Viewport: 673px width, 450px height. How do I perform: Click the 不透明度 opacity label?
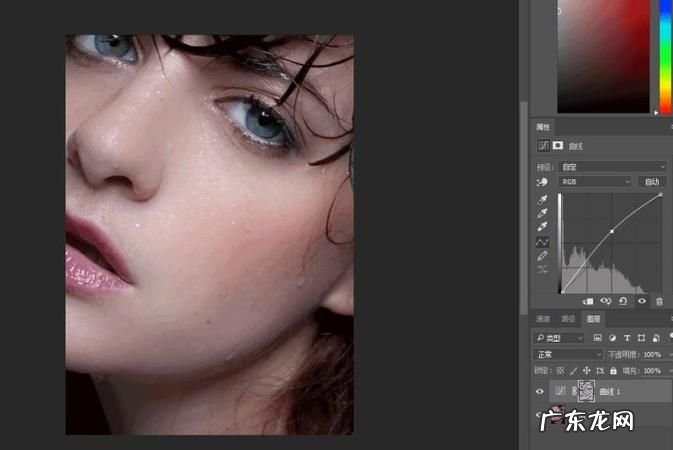click(x=623, y=354)
